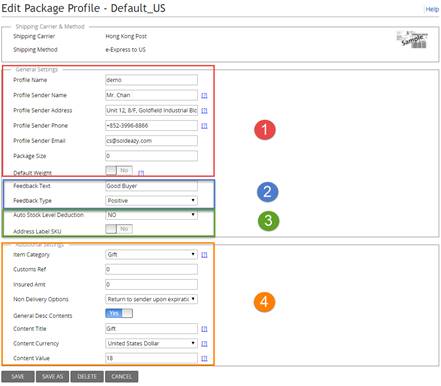This screenshot has height=386, width=441.
Task: Click help icon next to Profile Sender Phone
Action: (x=204, y=126)
